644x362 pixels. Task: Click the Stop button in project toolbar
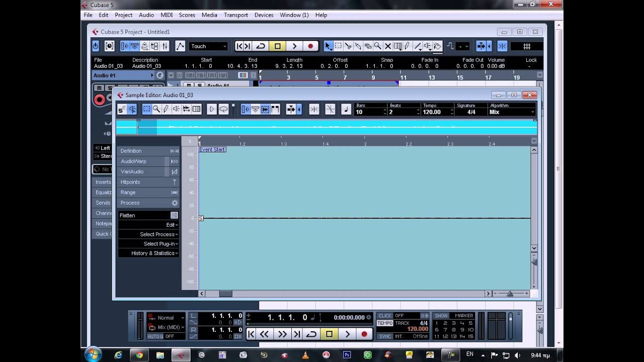277,46
